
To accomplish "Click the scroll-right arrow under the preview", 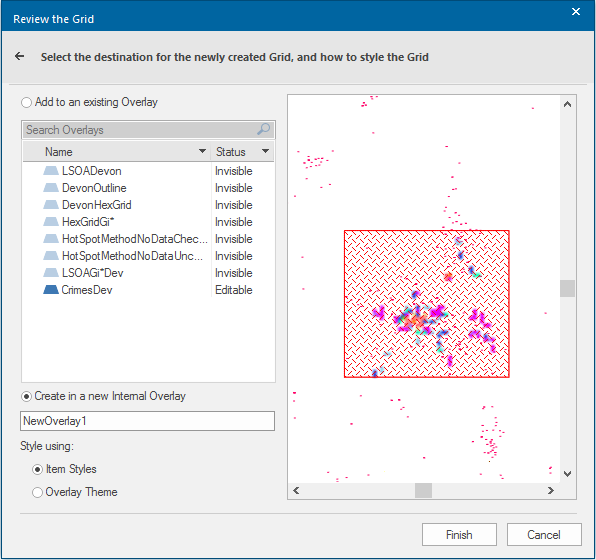I will (x=550, y=490).
